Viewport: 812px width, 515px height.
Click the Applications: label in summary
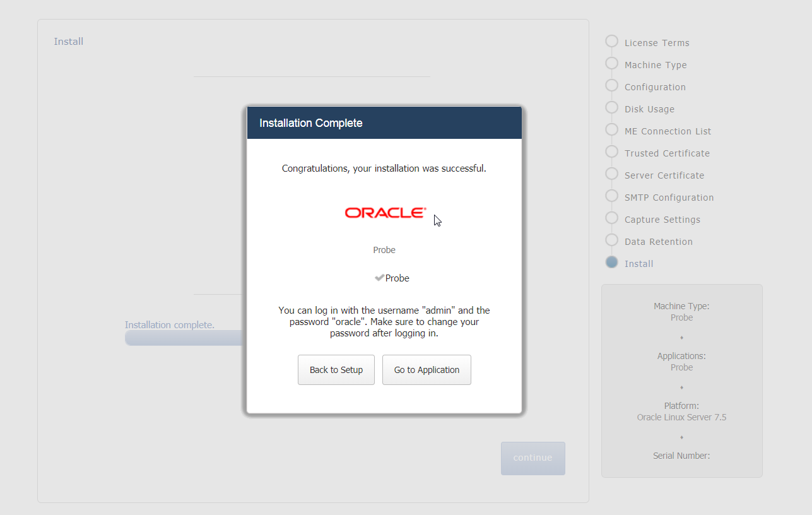(681, 356)
